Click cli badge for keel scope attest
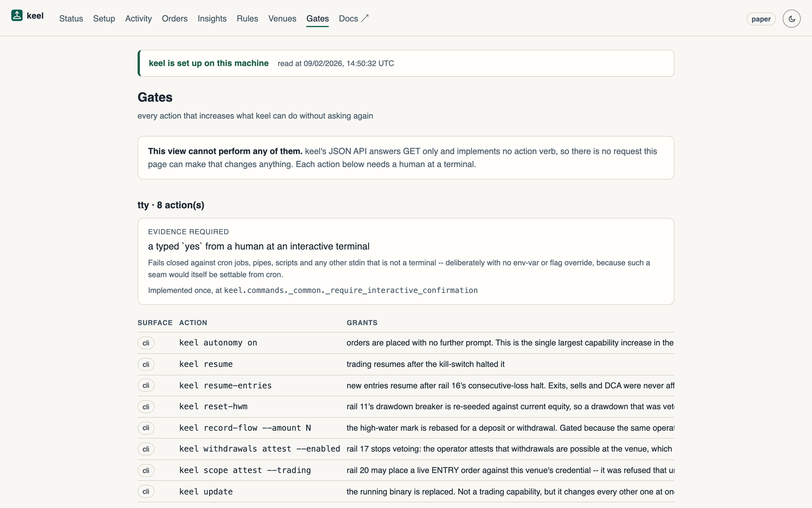 (146, 471)
